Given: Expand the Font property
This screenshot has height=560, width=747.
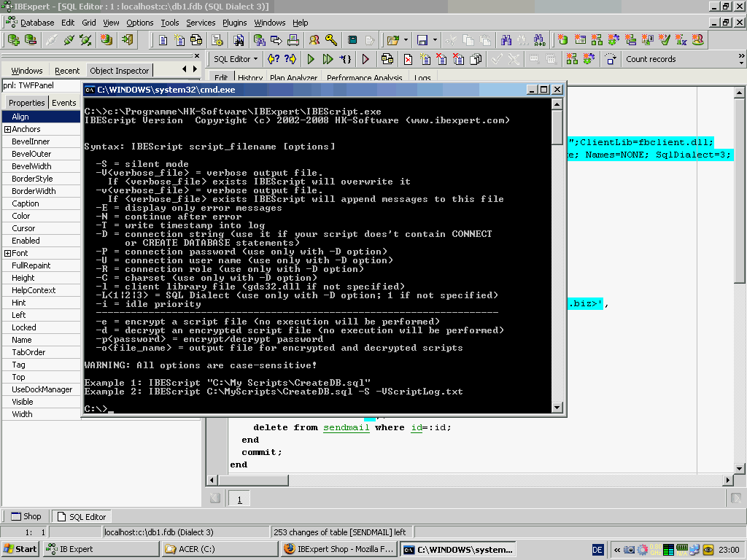Looking at the screenshot, I should [7, 253].
